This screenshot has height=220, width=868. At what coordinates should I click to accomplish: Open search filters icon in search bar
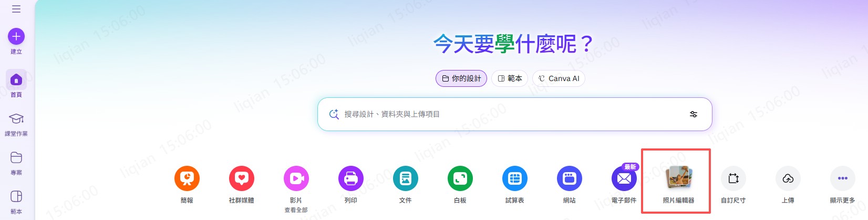click(x=694, y=114)
